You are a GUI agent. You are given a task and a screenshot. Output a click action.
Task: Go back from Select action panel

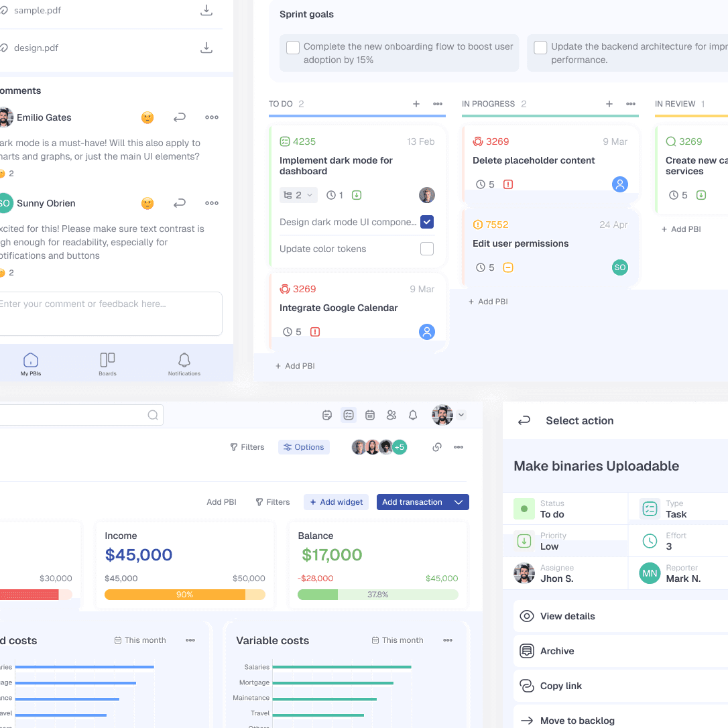click(524, 420)
